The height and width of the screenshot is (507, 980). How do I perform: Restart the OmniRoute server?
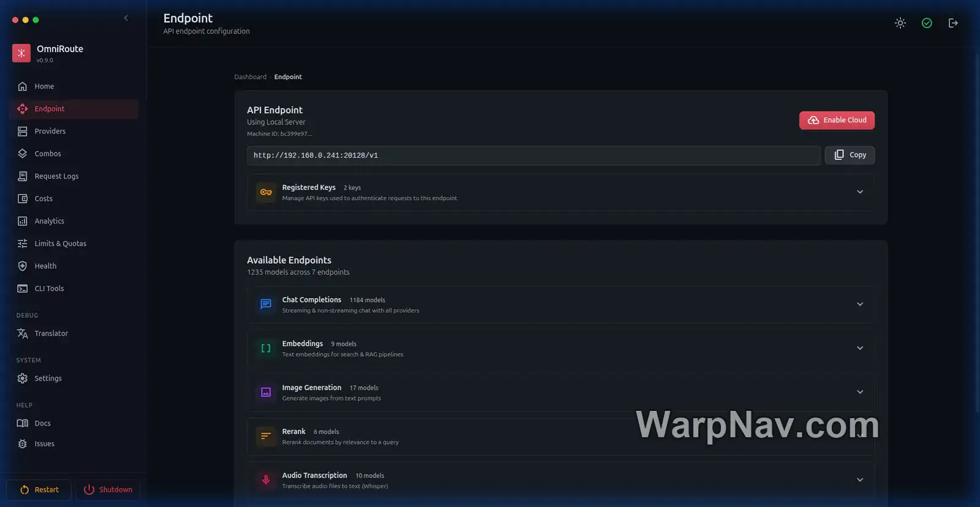[39, 490]
